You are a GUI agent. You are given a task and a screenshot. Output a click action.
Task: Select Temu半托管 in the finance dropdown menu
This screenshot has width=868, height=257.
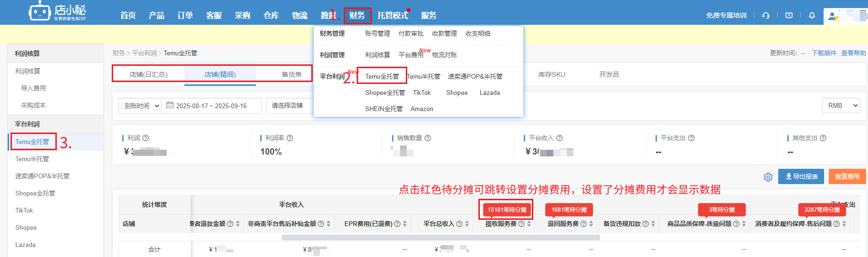point(423,76)
